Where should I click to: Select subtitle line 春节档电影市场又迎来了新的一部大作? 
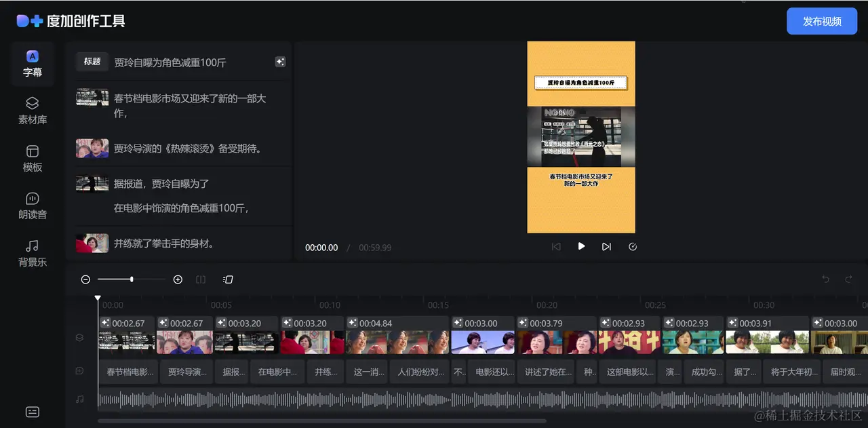click(190, 106)
